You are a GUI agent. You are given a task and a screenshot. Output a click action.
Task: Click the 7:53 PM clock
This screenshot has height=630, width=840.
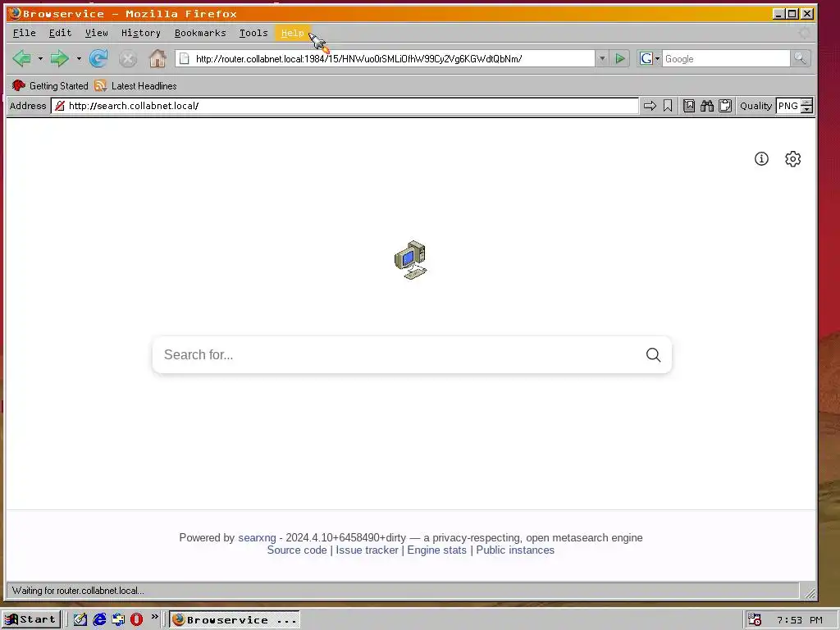point(800,620)
